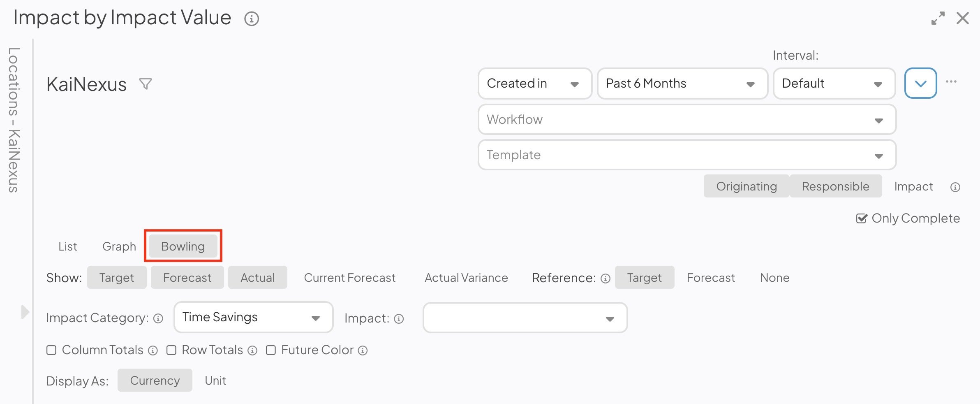Click info icon next to Column Totals
980x404 pixels.
tap(153, 351)
